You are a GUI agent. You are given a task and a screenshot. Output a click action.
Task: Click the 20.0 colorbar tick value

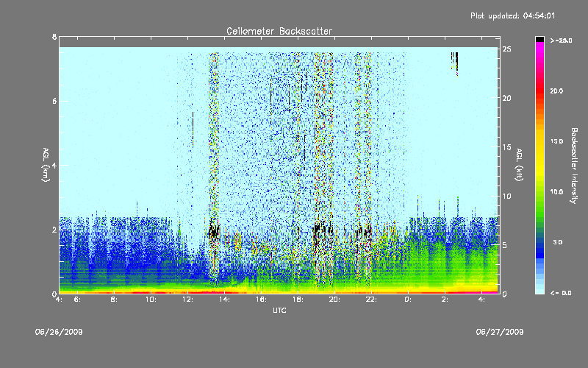pyautogui.click(x=556, y=91)
